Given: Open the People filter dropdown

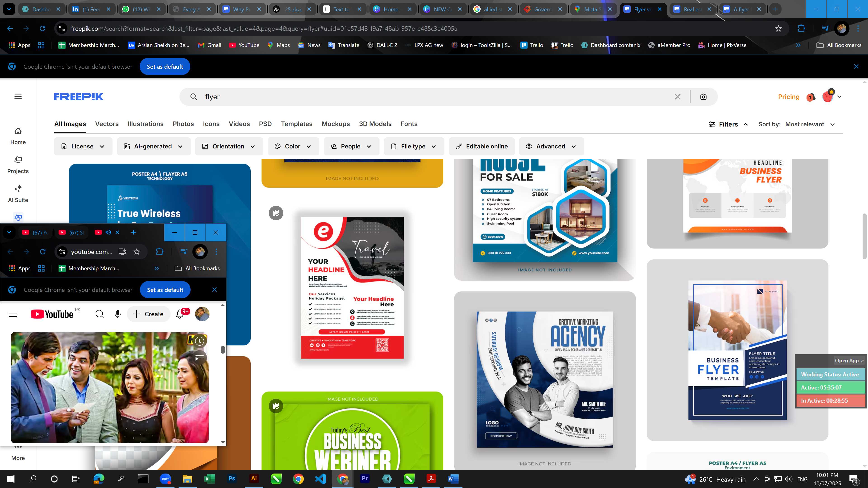Looking at the screenshot, I should click(x=351, y=146).
